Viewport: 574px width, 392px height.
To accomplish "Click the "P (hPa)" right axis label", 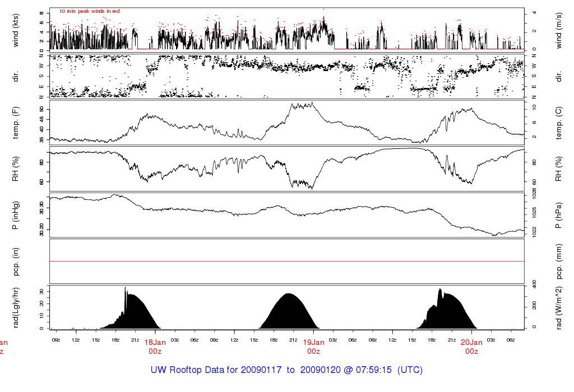I will 559,215.
